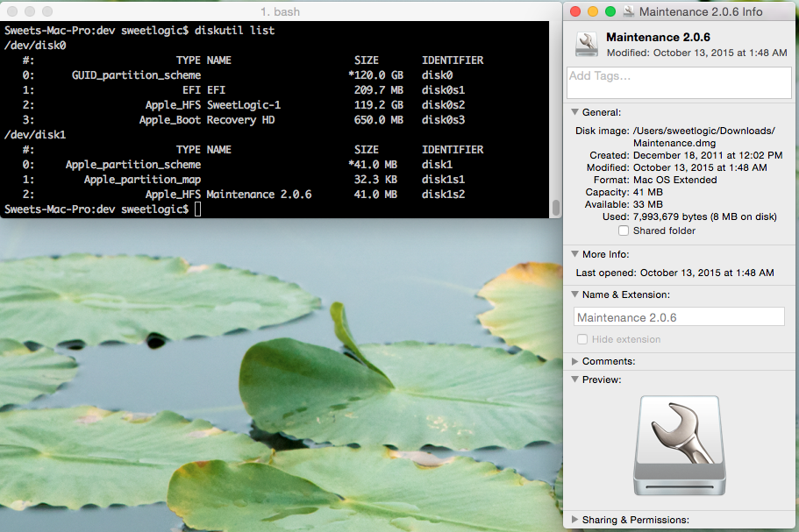Zoom the Maintenance 2.0.6 Info window

[610, 11]
